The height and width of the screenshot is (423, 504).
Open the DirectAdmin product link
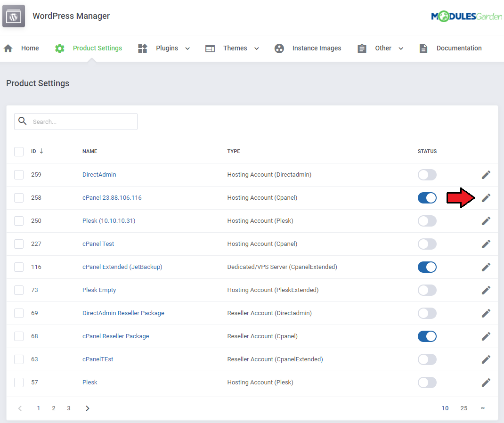pos(99,175)
